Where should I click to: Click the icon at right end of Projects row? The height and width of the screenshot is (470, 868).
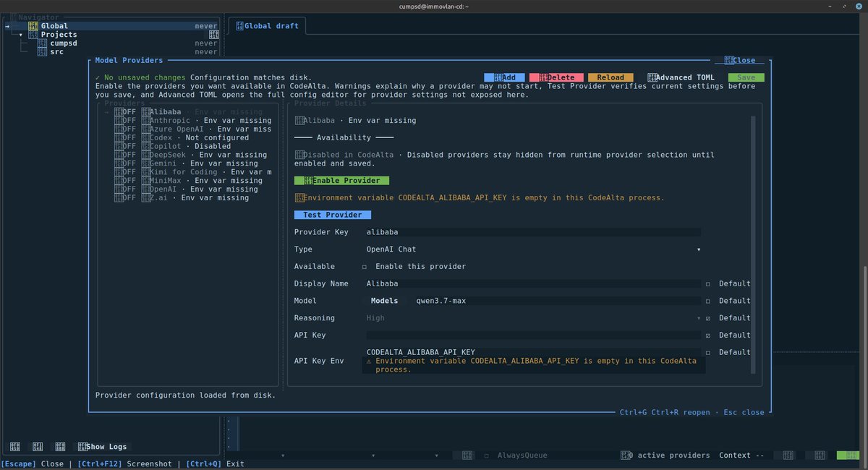[213, 35]
